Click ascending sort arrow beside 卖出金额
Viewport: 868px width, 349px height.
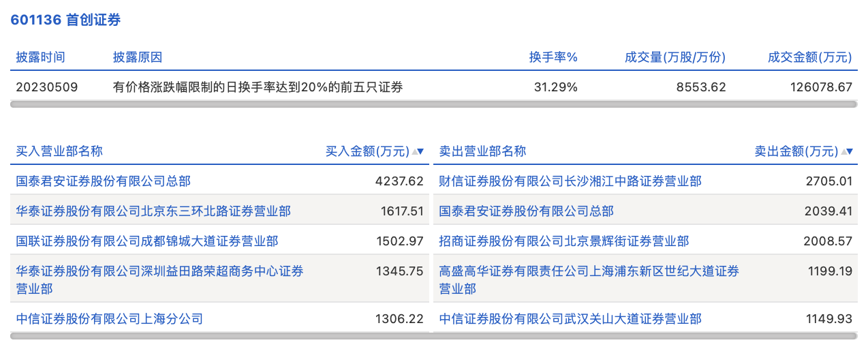click(x=844, y=152)
